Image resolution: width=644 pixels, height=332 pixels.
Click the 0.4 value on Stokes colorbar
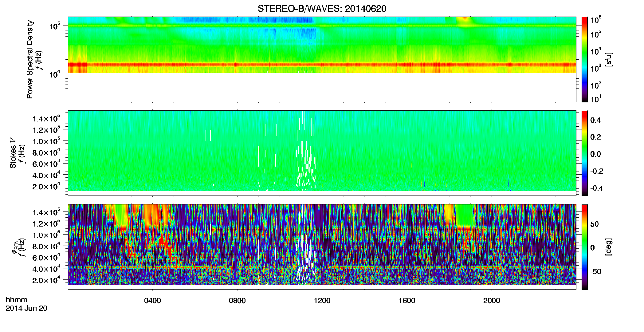point(595,120)
